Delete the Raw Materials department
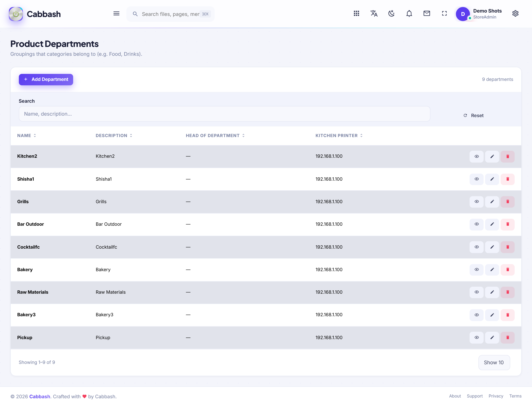The image size is (532, 406). pyautogui.click(x=507, y=292)
